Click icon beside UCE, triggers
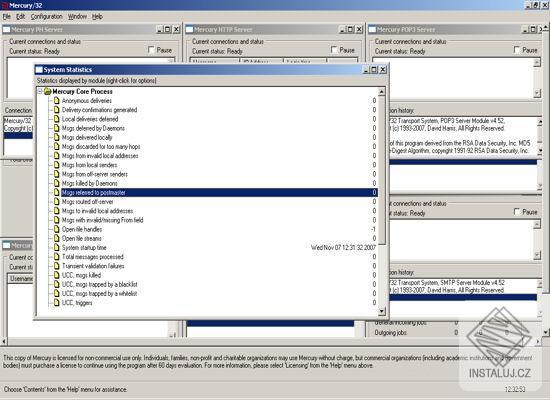The width and height of the screenshot is (550, 400). coord(56,302)
